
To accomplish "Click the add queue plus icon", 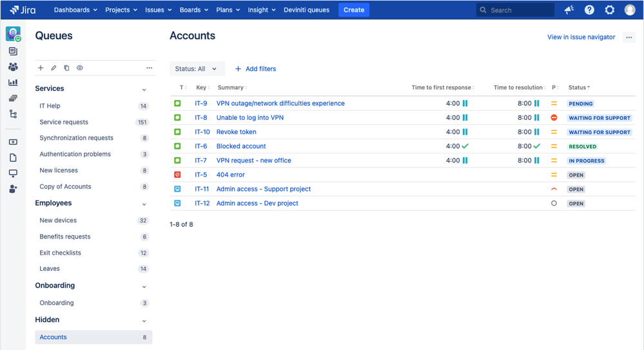I will pos(41,68).
